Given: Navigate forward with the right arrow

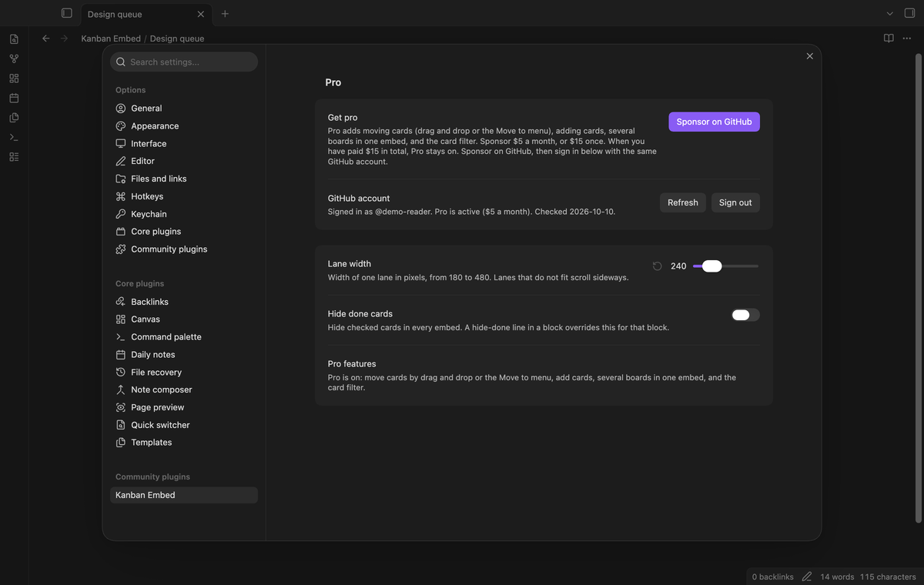Looking at the screenshot, I should (64, 38).
